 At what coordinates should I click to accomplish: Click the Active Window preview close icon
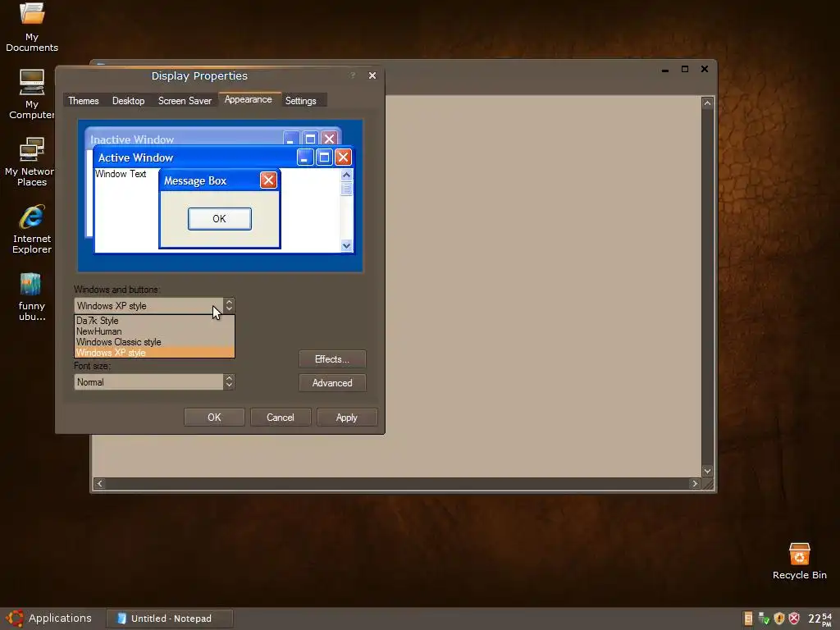343,157
